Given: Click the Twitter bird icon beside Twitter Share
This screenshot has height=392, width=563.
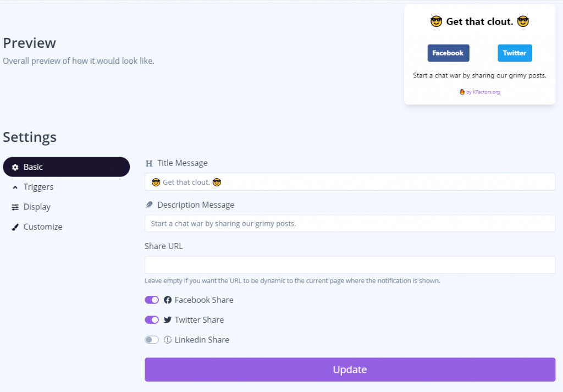Looking at the screenshot, I should (168, 320).
